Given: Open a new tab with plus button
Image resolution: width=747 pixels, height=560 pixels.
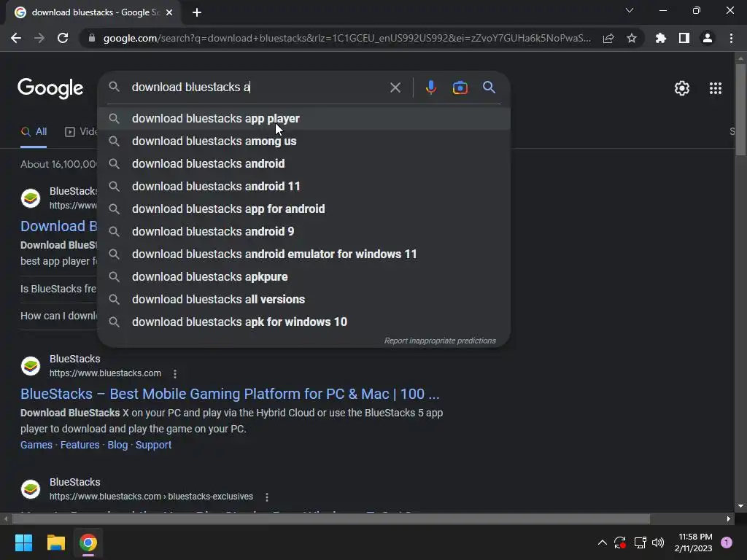Looking at the screenshot, I should pos(197,12).
